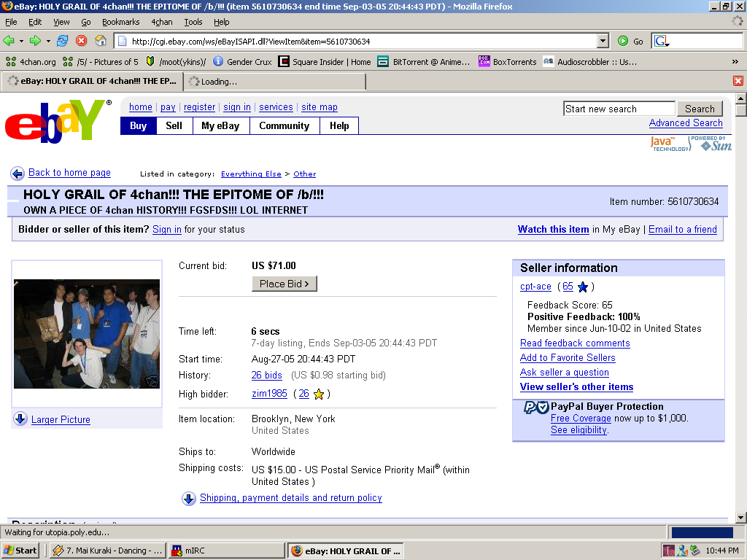Click the Java Technology Sun logo
This screenshot has width=747, height=560.
point(690,144)
